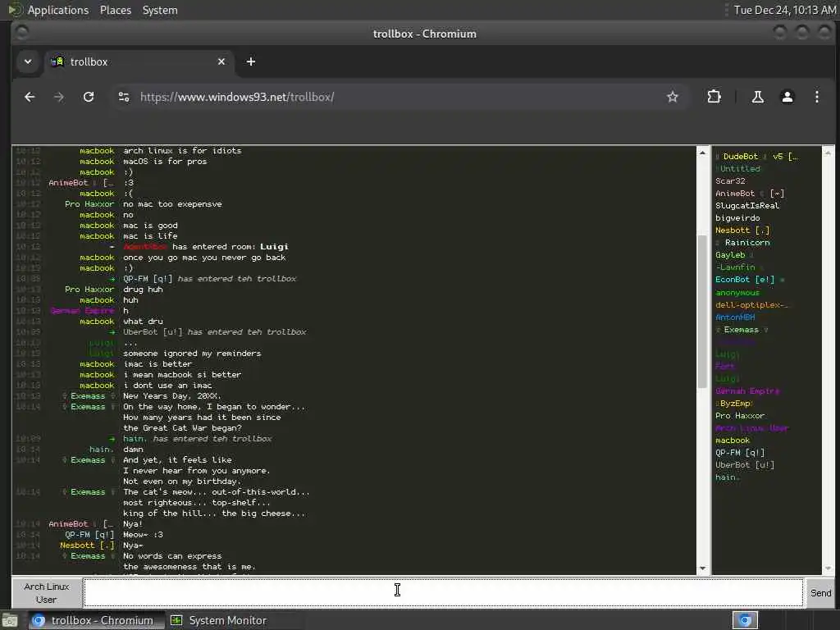
Task: Select macbook in user list
Action: (733, 441)
